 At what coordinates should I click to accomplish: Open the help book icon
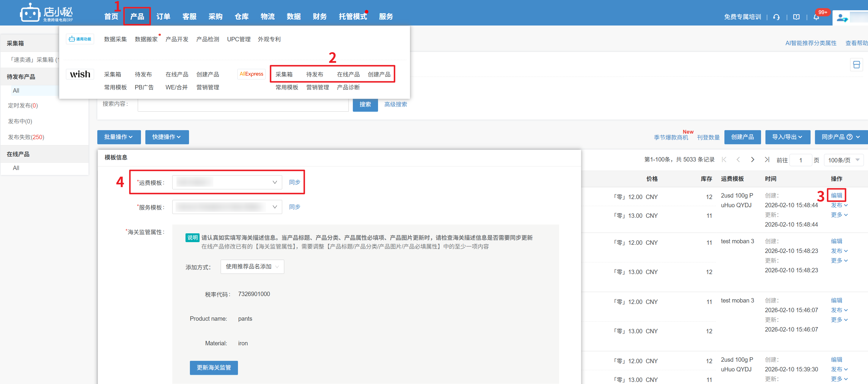click(x=796, y=17)
